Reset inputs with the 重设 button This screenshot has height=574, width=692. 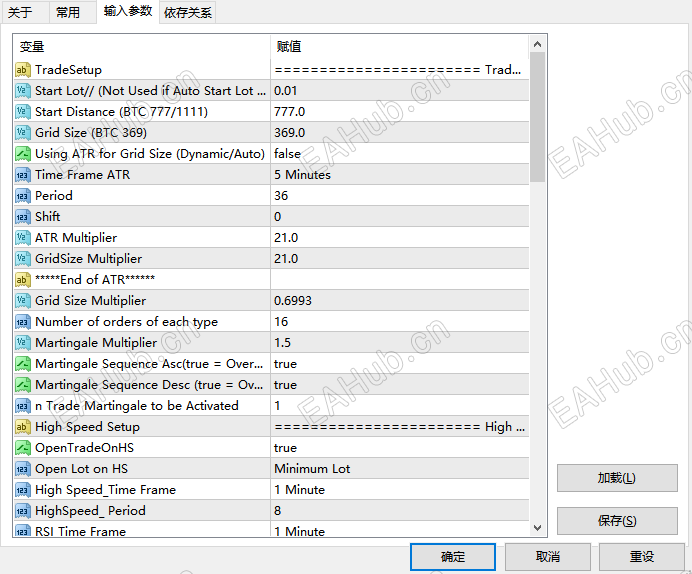click(642, 557)
